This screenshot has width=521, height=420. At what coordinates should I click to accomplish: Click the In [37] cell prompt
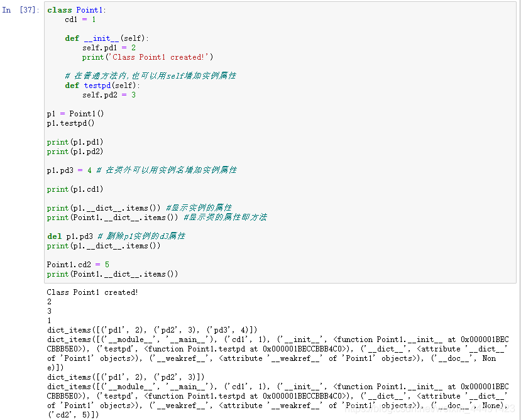click(21, 10)
